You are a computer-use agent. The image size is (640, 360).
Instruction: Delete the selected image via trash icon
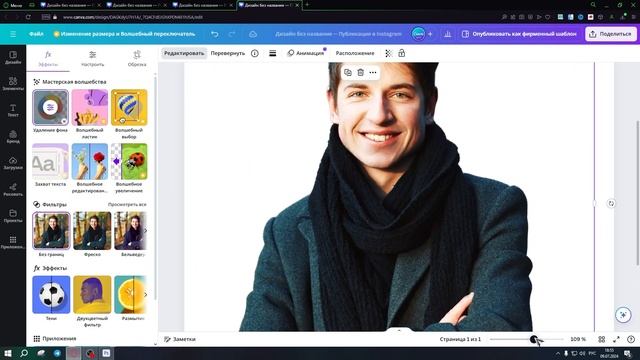tap(360, 73)
